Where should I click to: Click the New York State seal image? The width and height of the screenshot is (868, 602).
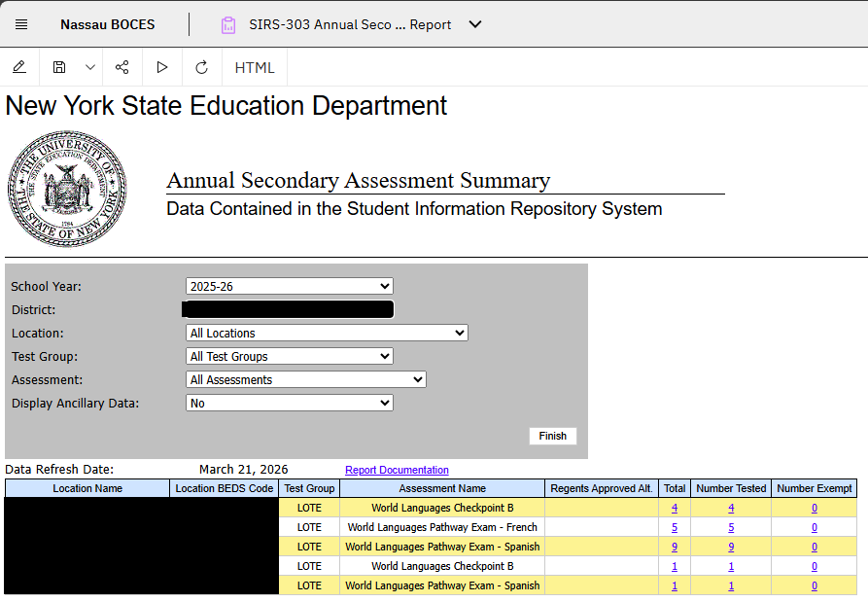click(x=67, y=189)
